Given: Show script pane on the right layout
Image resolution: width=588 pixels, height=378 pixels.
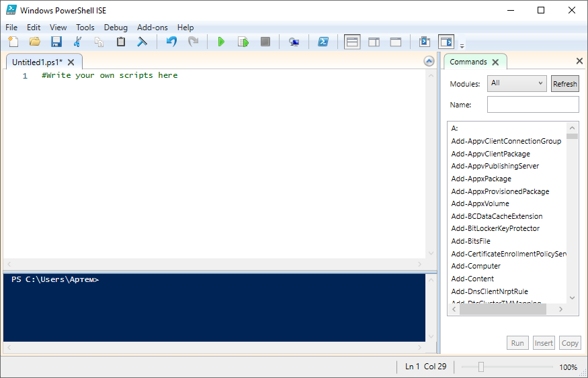Looking at the screenshot, I should pyautogui.click(x=374, y=42).
